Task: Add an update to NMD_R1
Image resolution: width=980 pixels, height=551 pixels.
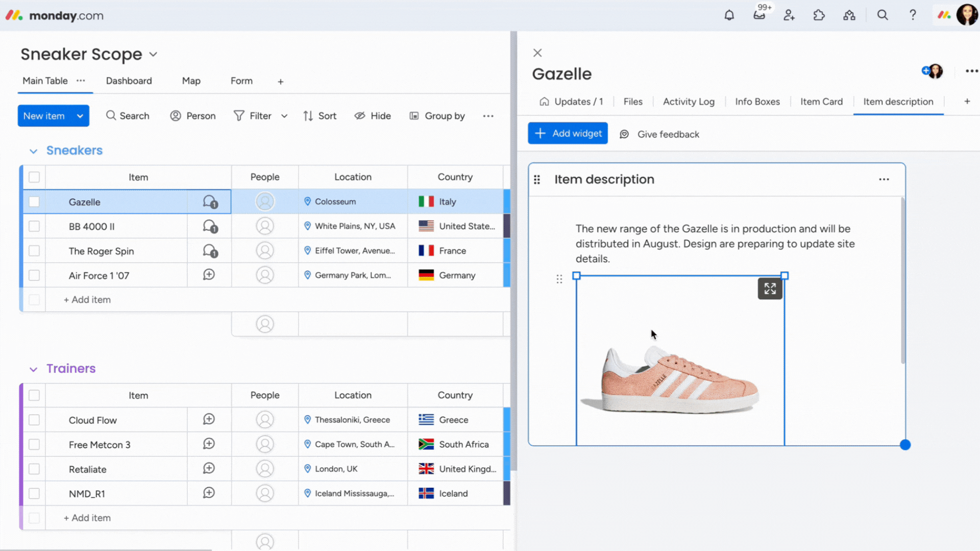Action: pos(209,493)
